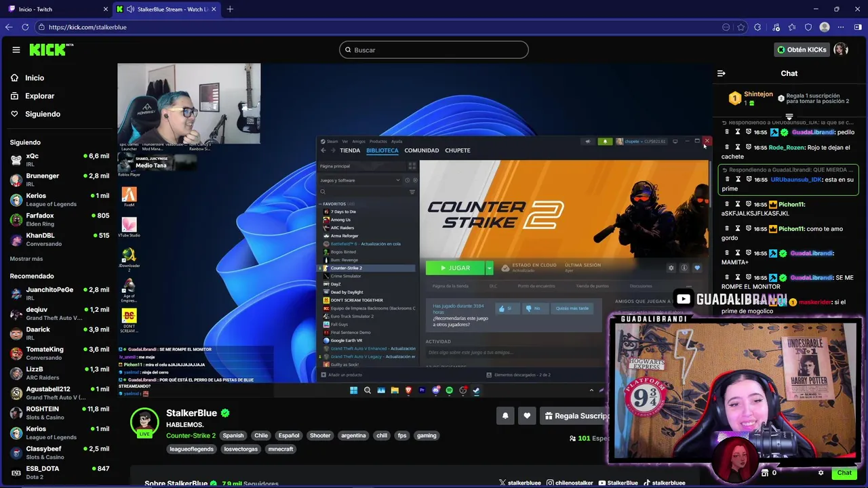Expand the chat leaderboard handle
The image size is (868, 488).
[789, 117]
